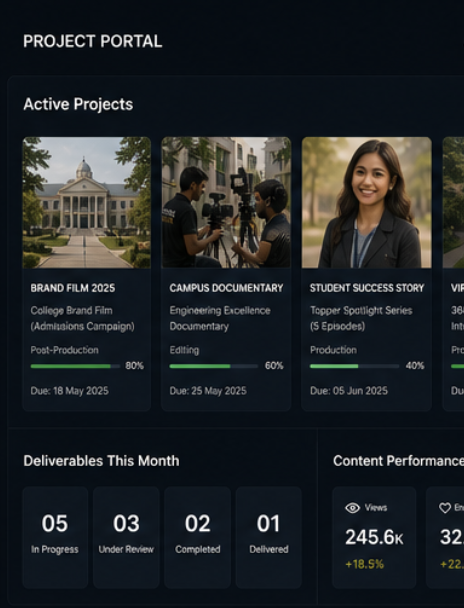This screenshot has width=464, height=608.
Task: Click 'College Brand Film (Admissions Campaign)' description
Action: point(83,319)
